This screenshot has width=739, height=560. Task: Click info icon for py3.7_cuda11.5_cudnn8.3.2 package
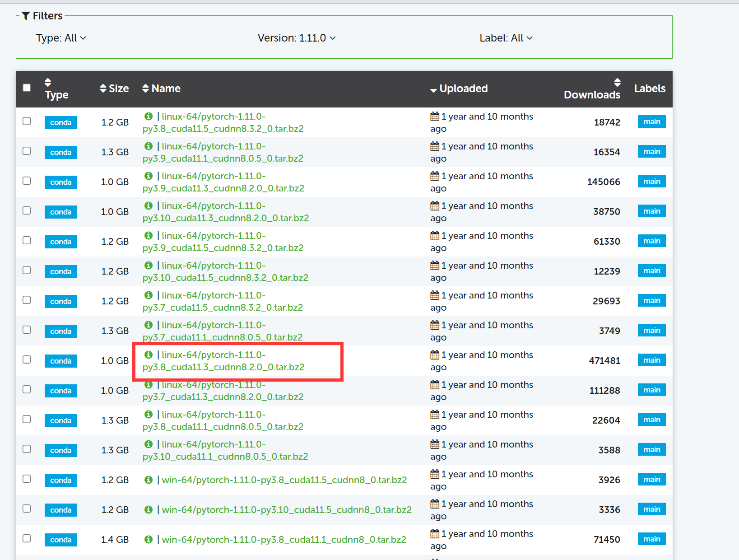pyautogui.click(x=148, y=295)
